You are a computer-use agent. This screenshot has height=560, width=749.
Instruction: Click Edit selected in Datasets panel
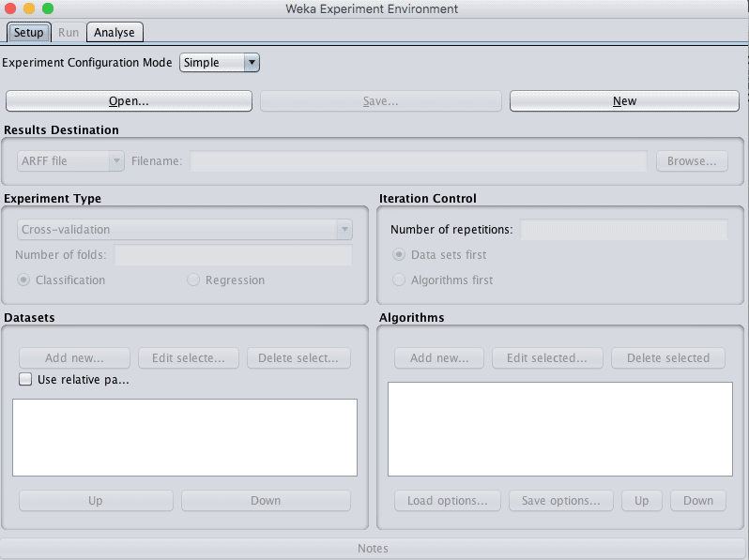(x=189, y=358)
